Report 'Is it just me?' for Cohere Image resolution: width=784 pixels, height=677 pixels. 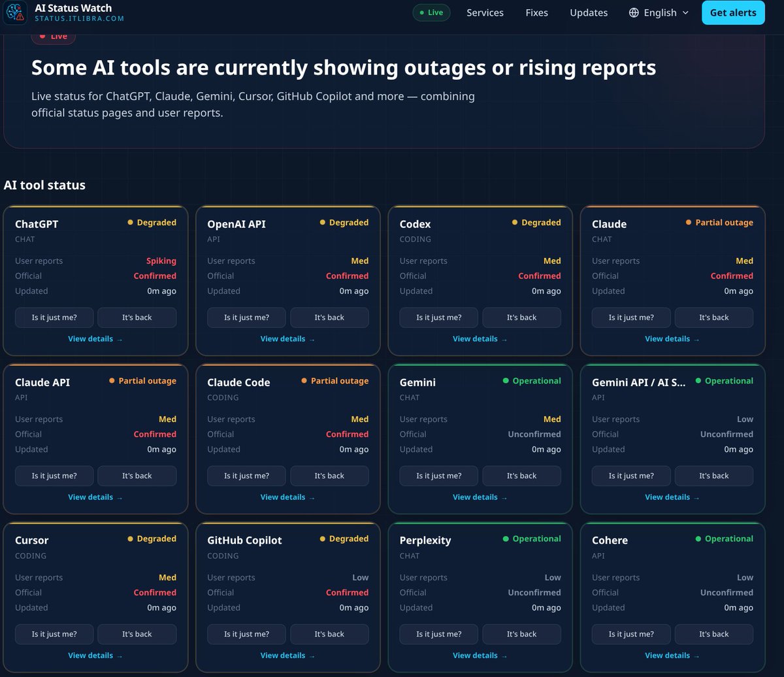tap(631, 634)
